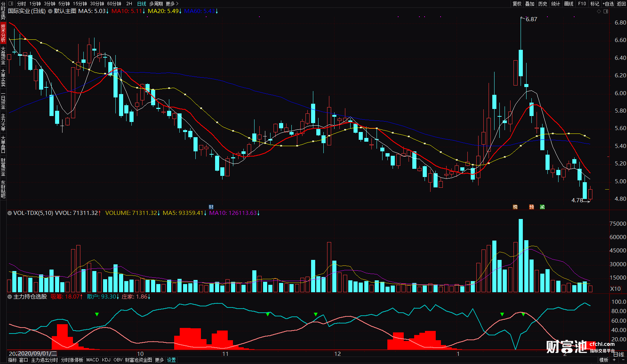This screenshot has width=627, height=364.
Task: Activate the 画线 drawing tool
Action: [x=569, y=4]
